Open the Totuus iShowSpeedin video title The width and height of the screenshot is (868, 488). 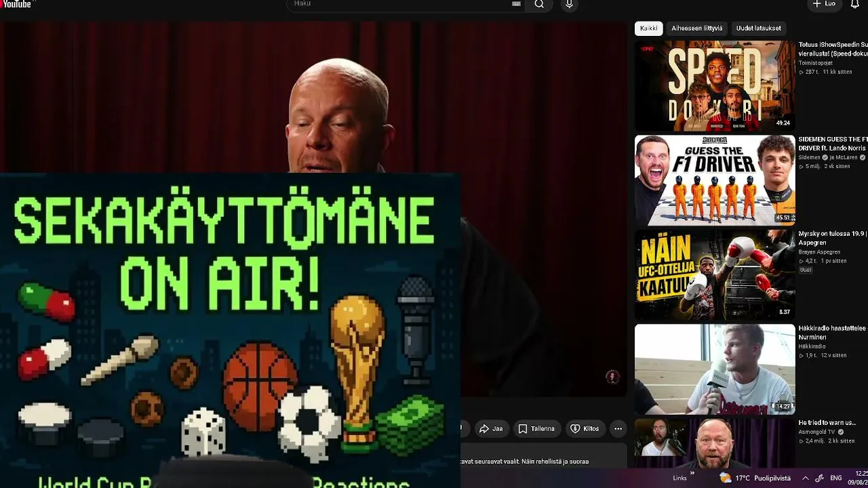click(833, 49)
